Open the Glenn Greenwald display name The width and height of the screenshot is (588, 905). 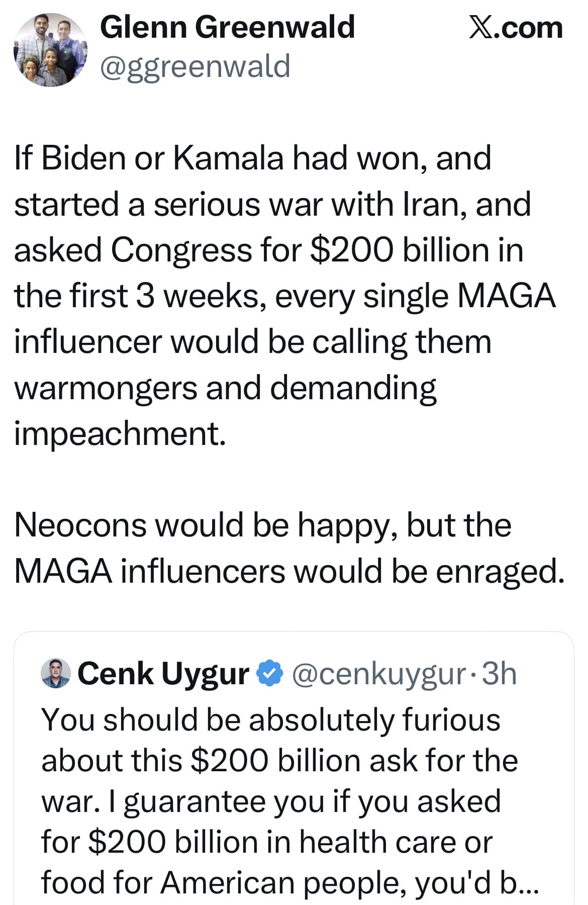tap(227, 27)
